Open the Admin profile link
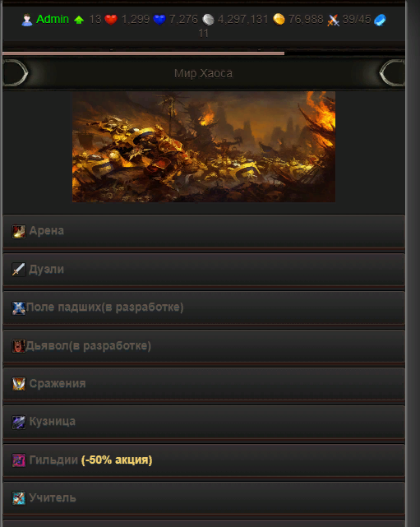 [53, 19]
